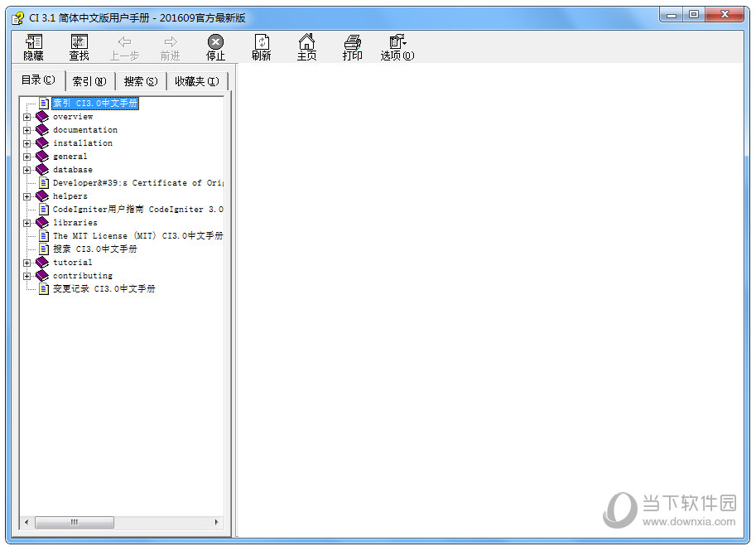This screenshot has width=756, height=546.
Task: Expand the installation tree node
Action: [x=27, y=143]
